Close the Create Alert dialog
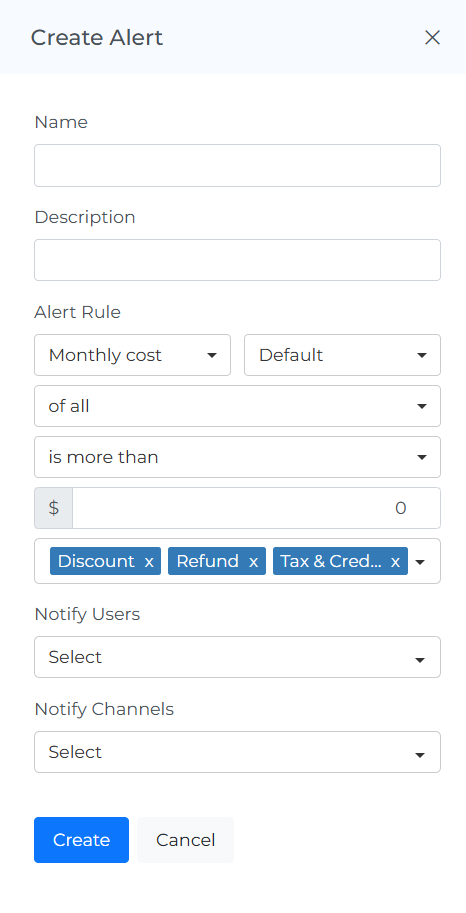 point(432,38)
